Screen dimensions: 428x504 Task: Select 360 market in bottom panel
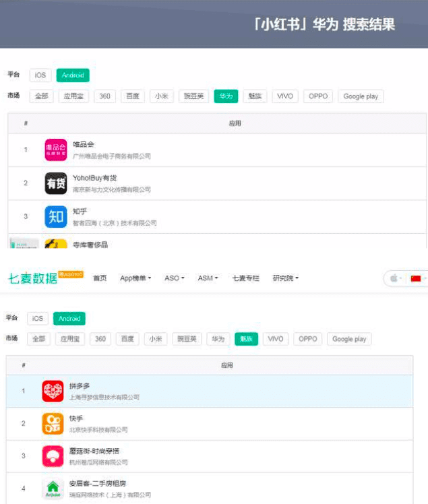pos(100,339)
